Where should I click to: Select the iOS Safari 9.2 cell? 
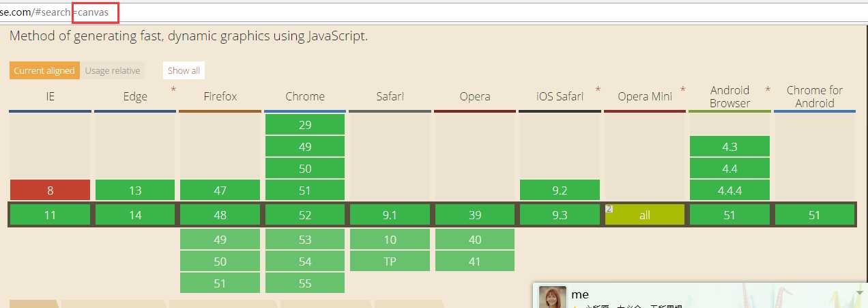pyautogui.click(x=560, y=190)
